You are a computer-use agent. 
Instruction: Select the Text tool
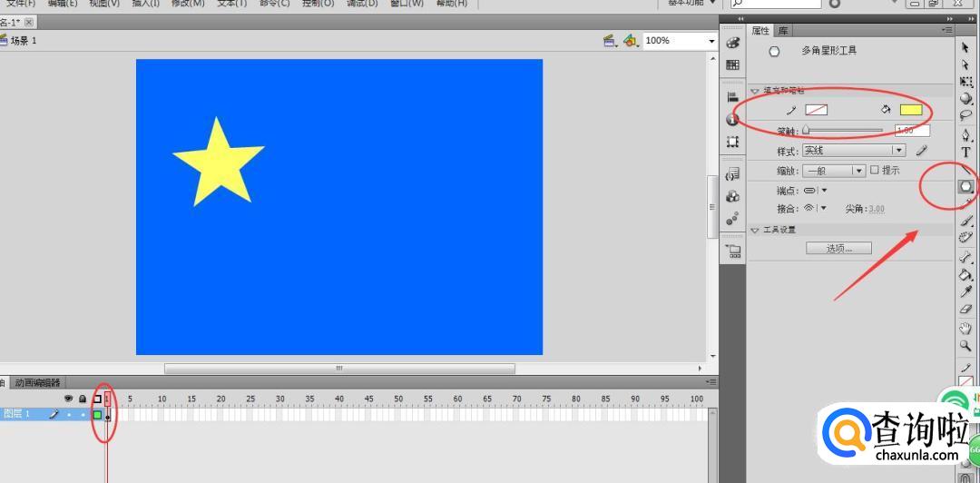[966, 152]
